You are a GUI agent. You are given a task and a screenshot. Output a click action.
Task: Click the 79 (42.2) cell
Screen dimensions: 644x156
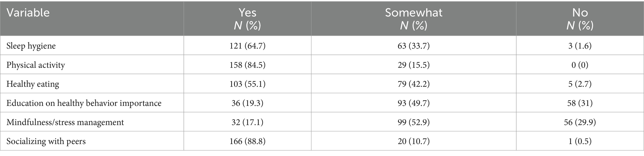(414, 84)
